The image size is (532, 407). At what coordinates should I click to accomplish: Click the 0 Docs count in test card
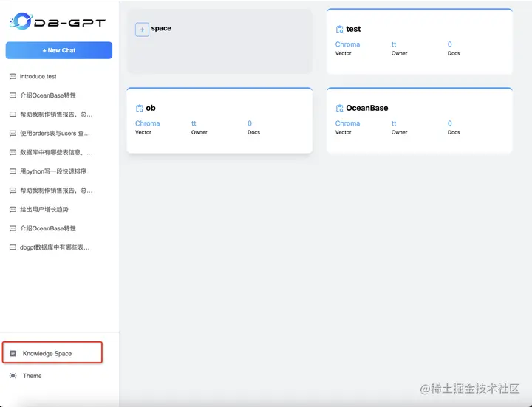pyautogui.click(x=449, y=44)
